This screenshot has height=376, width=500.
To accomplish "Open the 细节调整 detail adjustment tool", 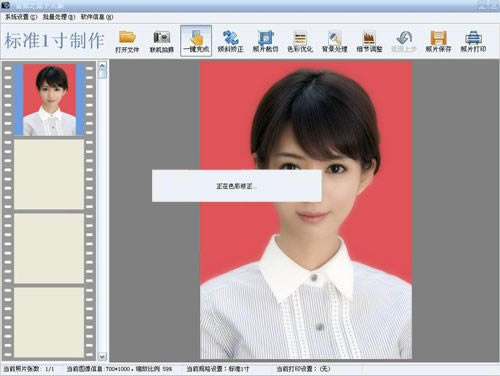I will (x=369, y=41).
